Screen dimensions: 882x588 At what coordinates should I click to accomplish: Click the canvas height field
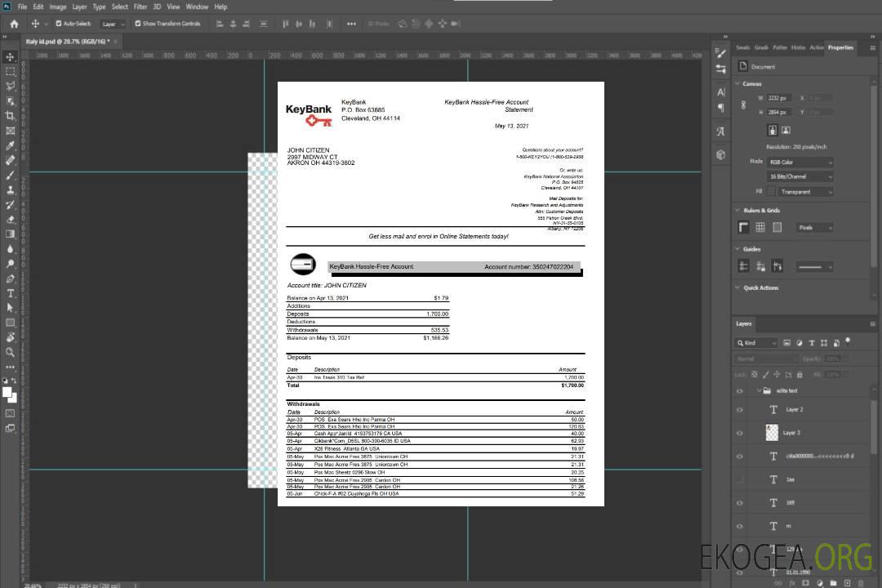click(x=779, y=113)
